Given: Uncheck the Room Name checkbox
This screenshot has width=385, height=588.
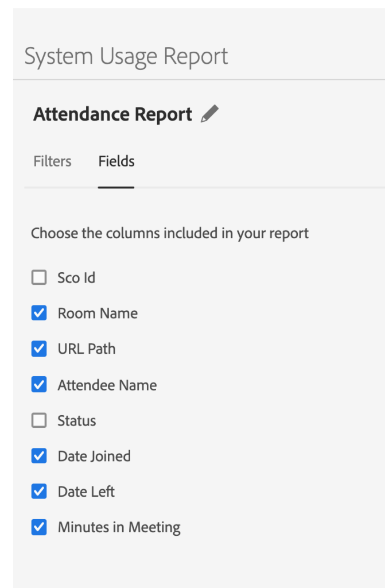Looking at the screenshot, I should (x=39, y=313).
